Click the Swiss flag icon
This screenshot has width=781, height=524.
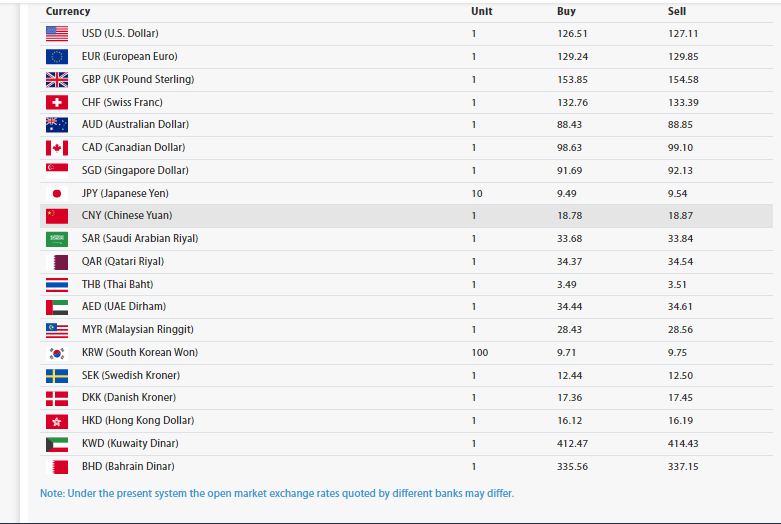56,103
